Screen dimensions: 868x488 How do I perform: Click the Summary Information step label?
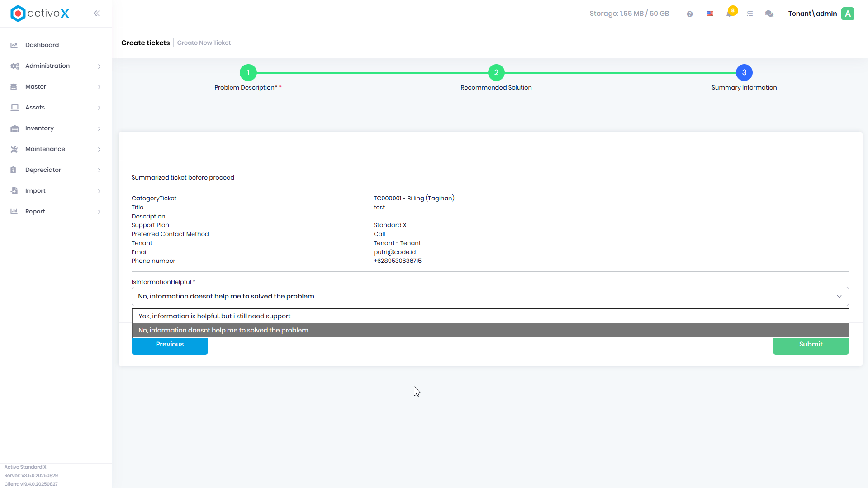744,88
